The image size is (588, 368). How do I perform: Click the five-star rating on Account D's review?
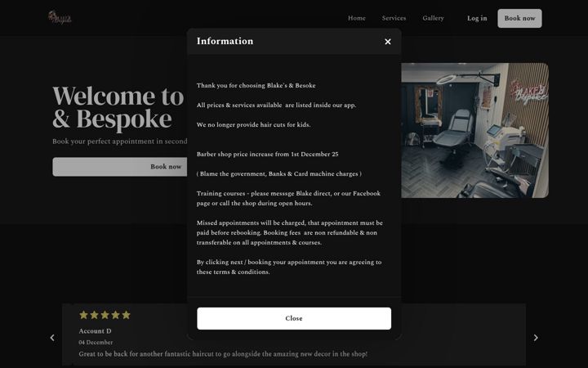pos(105,315)
